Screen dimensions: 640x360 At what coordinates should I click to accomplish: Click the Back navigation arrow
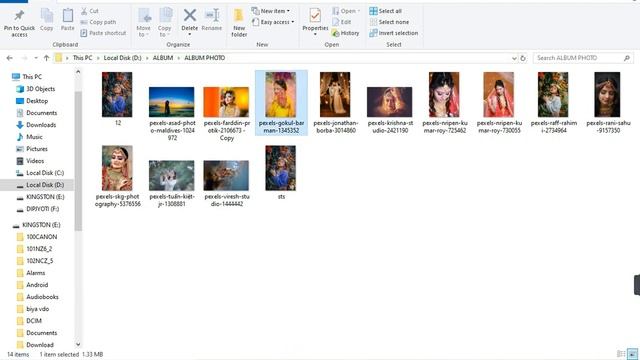click(9, 58)
